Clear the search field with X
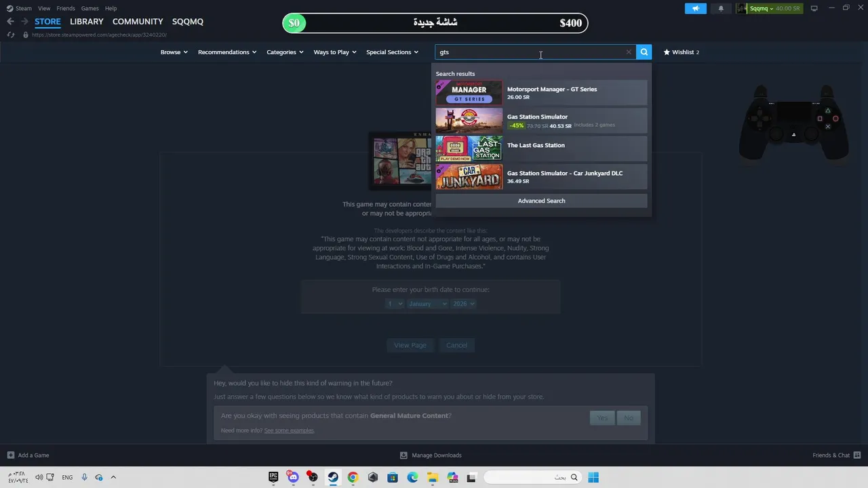The image size is (868, 488). point(629,52)
